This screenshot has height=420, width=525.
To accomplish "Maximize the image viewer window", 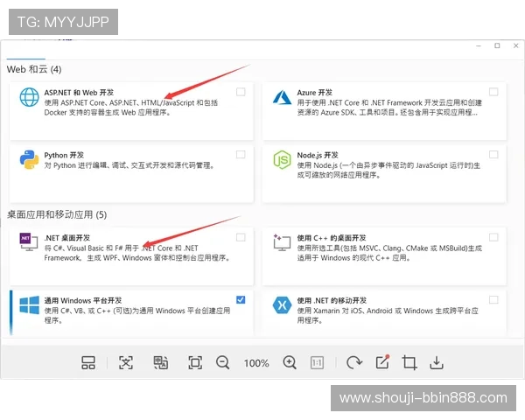I will click(x=497, y=45).
